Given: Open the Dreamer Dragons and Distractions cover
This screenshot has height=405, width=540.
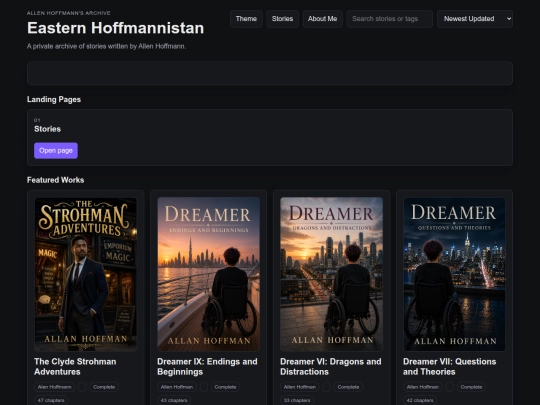Looking at the screenshot, I should [x=331, y=274].
